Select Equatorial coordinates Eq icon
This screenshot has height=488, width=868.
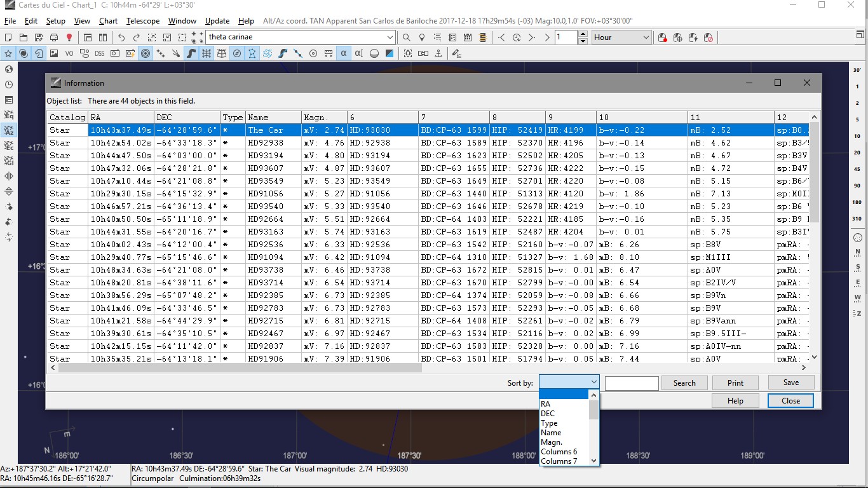tap(9, 115)
